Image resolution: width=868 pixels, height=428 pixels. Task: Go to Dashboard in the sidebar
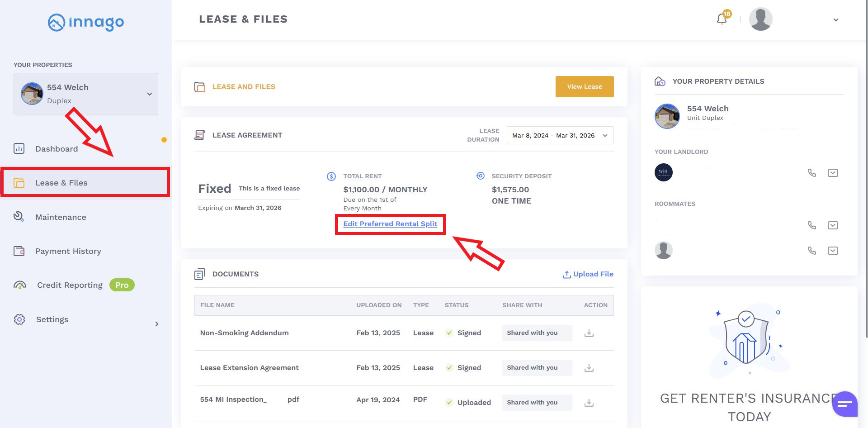click(x=57, y=149)
